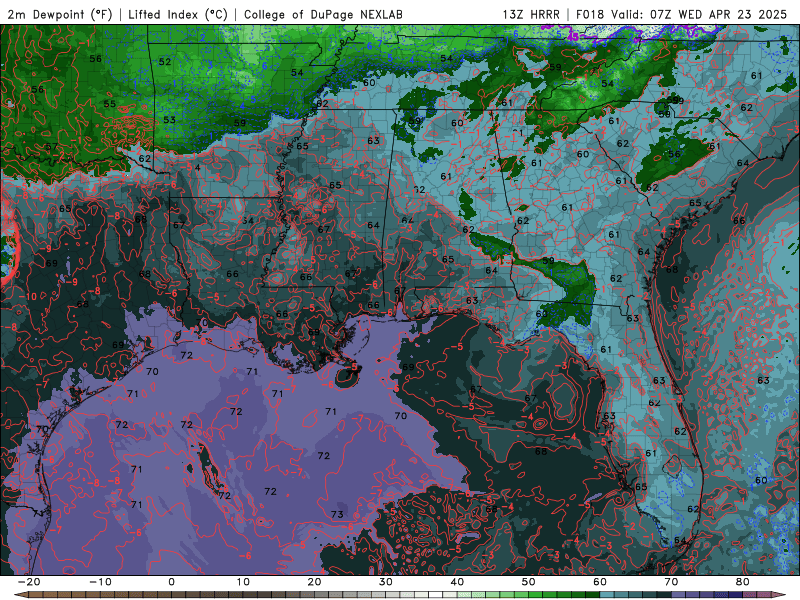This screenshot has height=600, width=800.
Task: Click the 'F018' forecast hour text
Action: point(589,14)
